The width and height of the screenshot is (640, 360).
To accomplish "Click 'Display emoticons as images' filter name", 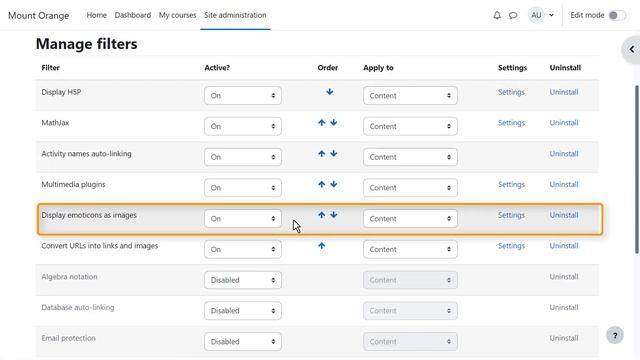I will coord(89,215).
